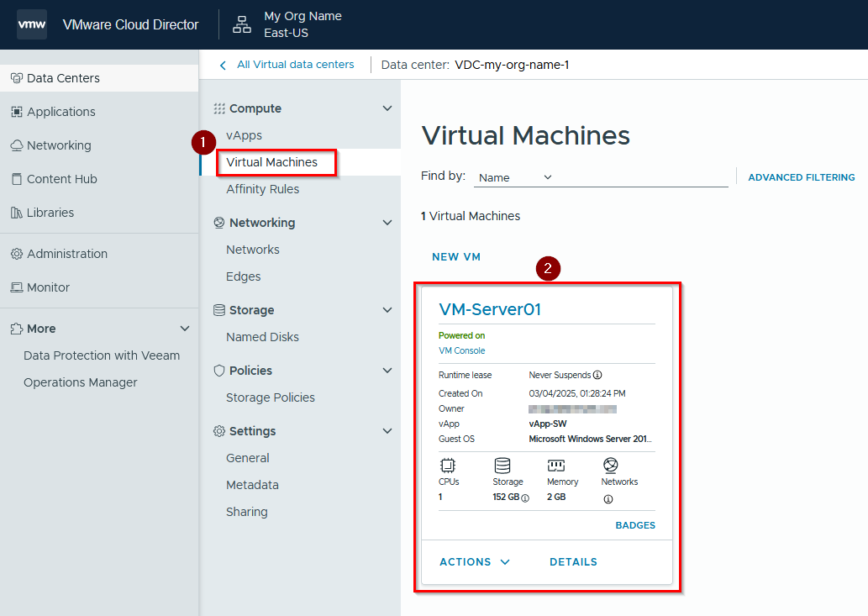The height and width of the screenshot is (616, 868).
Task: Click the More puzzle-piece icon
Action: [x=17, y=329]
